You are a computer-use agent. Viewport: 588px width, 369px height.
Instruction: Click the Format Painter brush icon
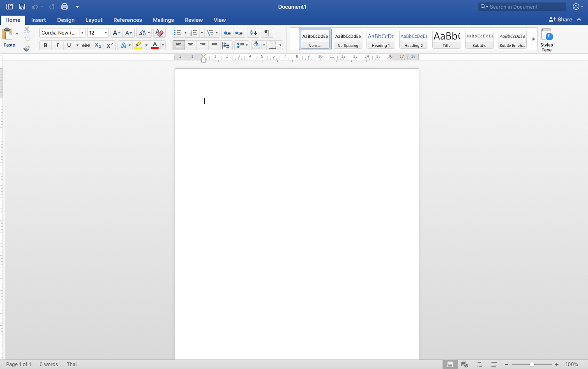[x=27, y=49]
